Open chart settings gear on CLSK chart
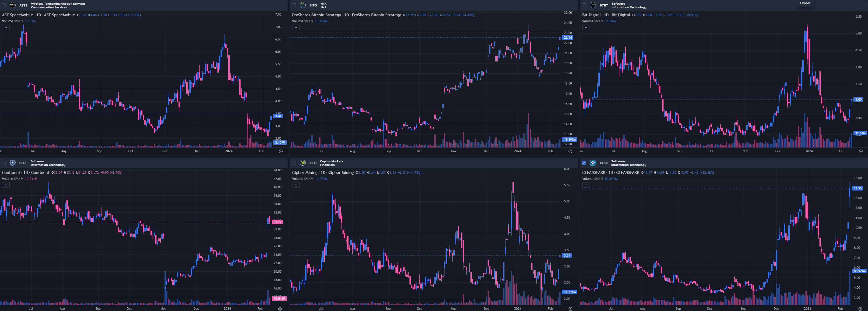This screenshot has height=311, width=868. [x=860, y=309]
